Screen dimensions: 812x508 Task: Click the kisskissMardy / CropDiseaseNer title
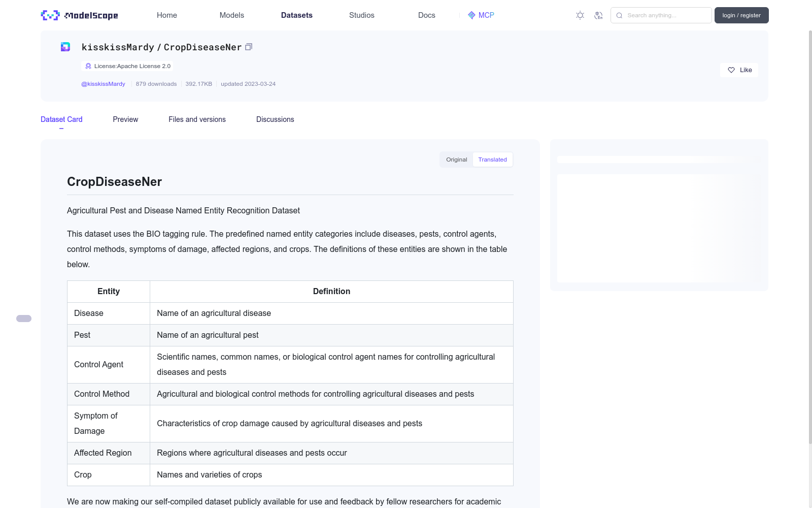point(161,47)
